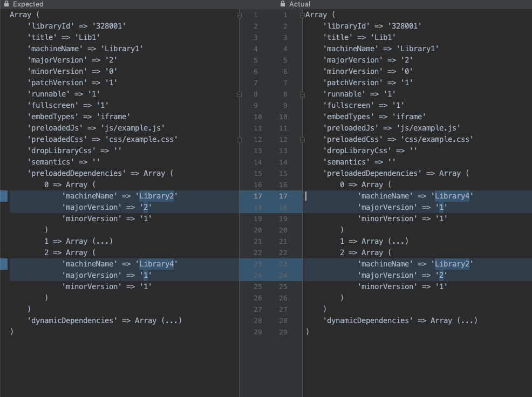Click 'fullscreen' => '1' in Expected pane
The height and width of the screenshot is (397, 532).
[x=68, y=106]
